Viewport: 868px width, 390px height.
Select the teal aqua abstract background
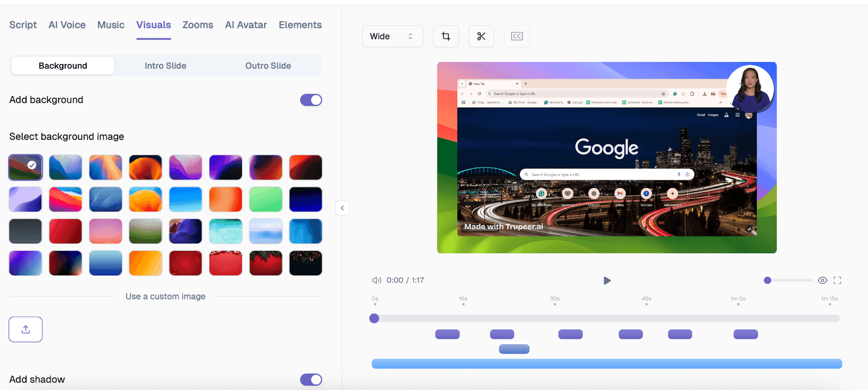(x=226, y=231)
